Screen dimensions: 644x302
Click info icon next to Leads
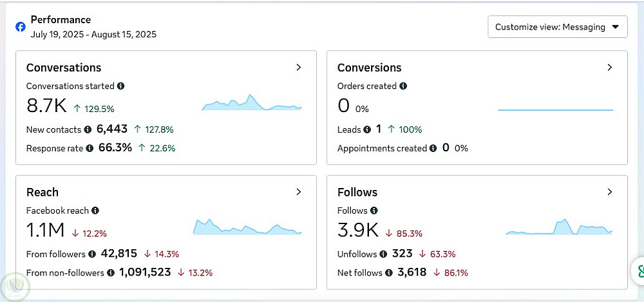367,129
